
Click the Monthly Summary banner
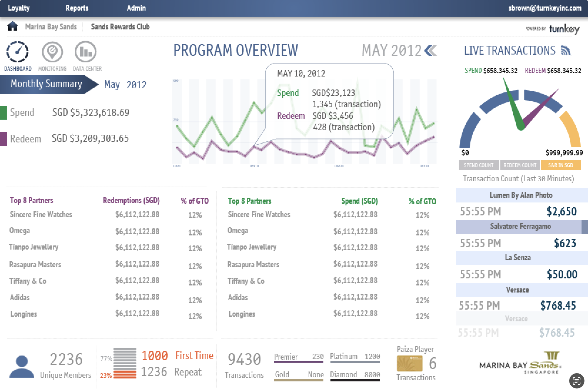pyautogui.click(x=49, y=84)
